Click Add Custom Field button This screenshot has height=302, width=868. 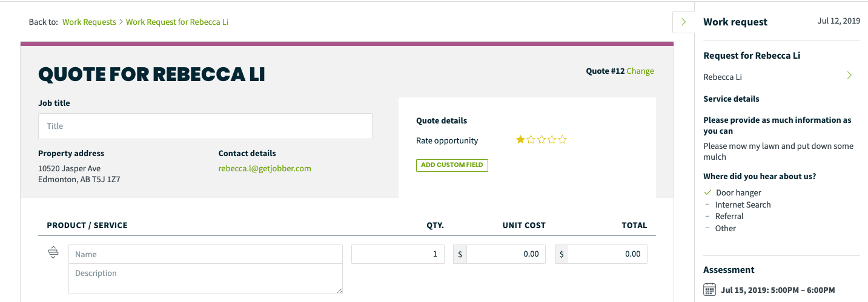click(x=452, y=165)
